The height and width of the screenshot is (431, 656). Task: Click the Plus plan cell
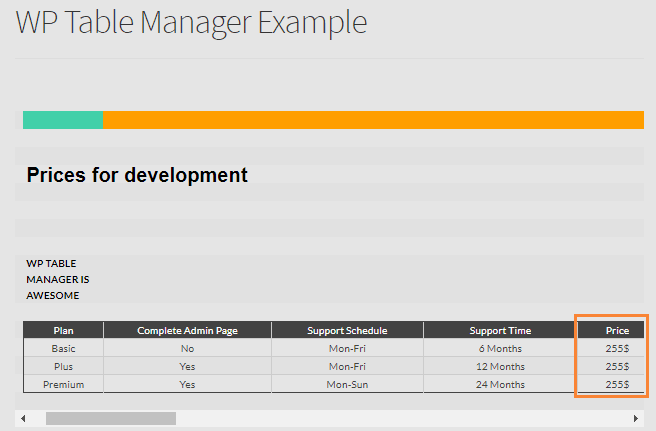click(x=64, y=366)
